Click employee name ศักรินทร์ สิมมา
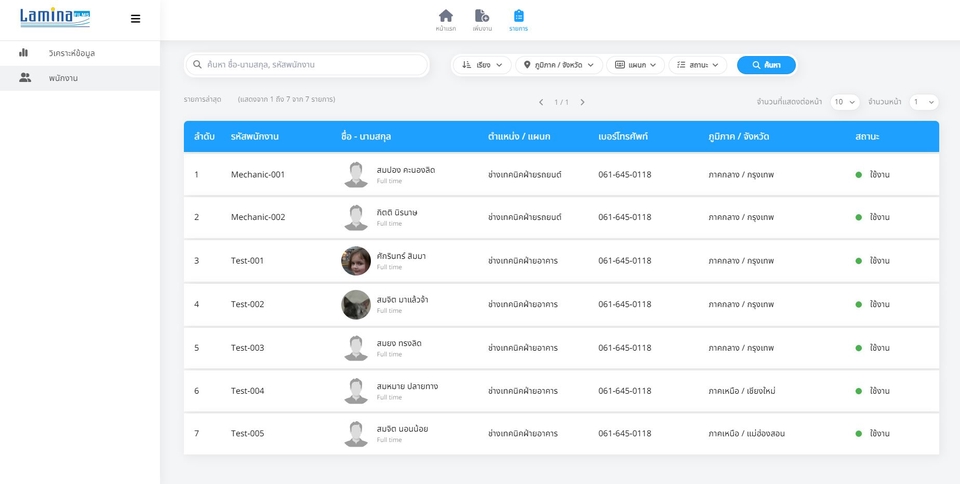The height and width of the screenshot is (484, 960). click(401, 256)
